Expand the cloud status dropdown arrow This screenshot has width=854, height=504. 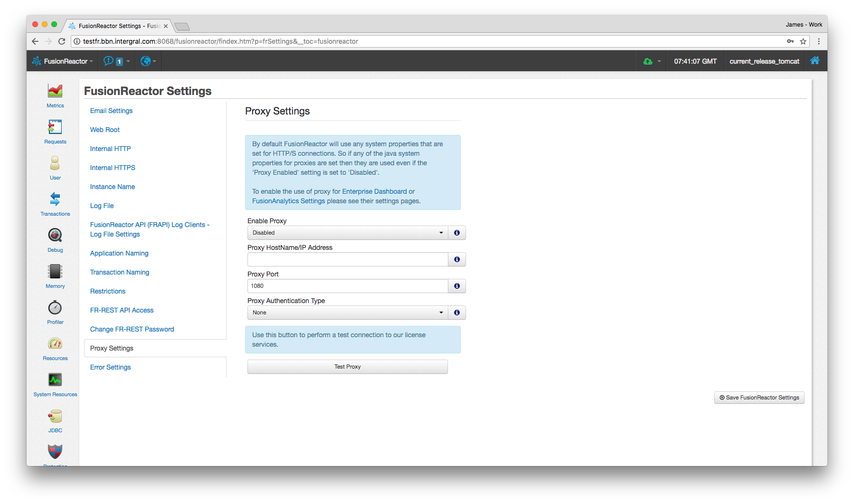659,61
